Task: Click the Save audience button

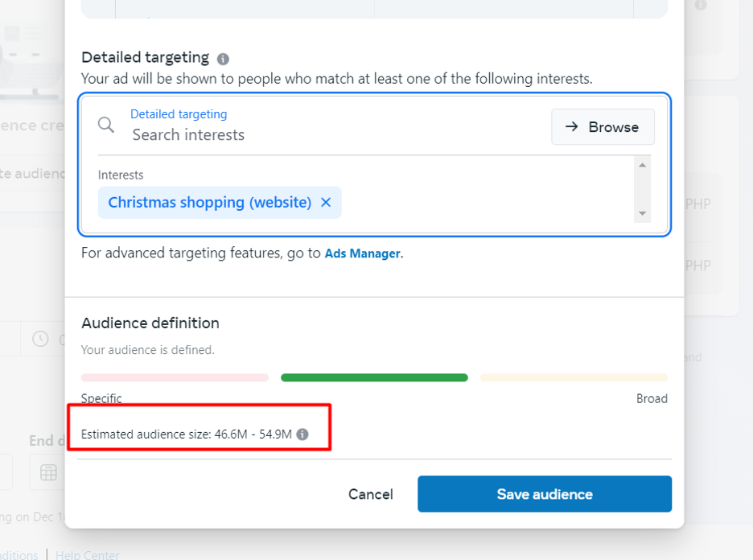Action: (545, 494)
